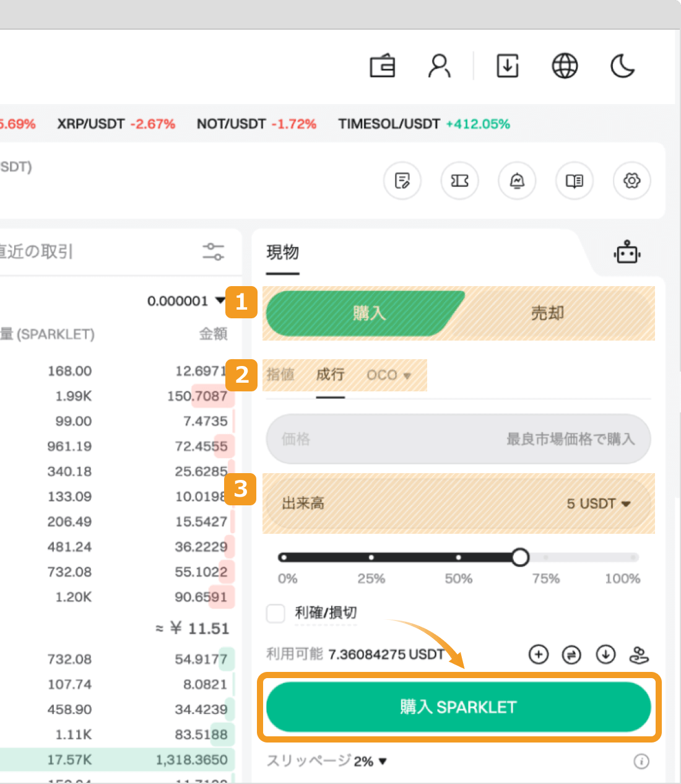Click order book value 54.9177
Screen dimensions: 681x784
click(201, 659)
